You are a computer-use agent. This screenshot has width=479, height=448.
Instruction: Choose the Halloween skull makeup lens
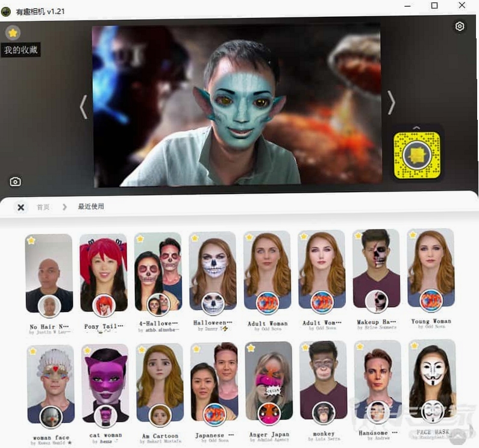(x=213, y=271)
